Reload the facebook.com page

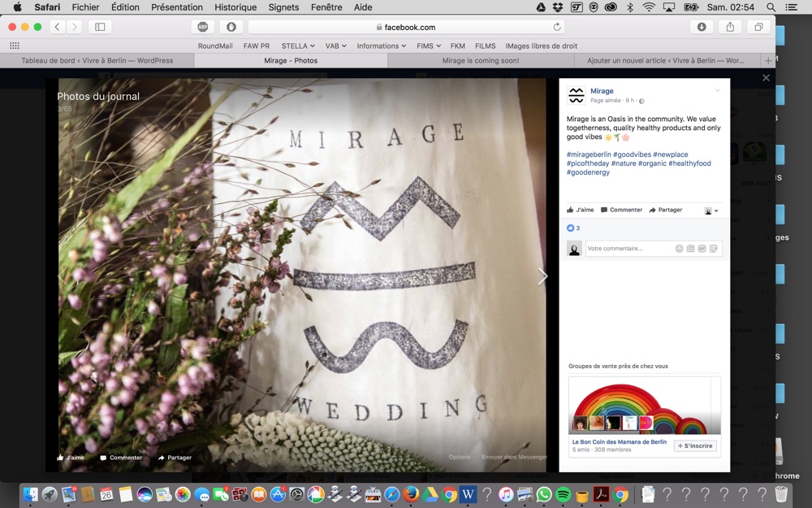(x=557, y=27)
